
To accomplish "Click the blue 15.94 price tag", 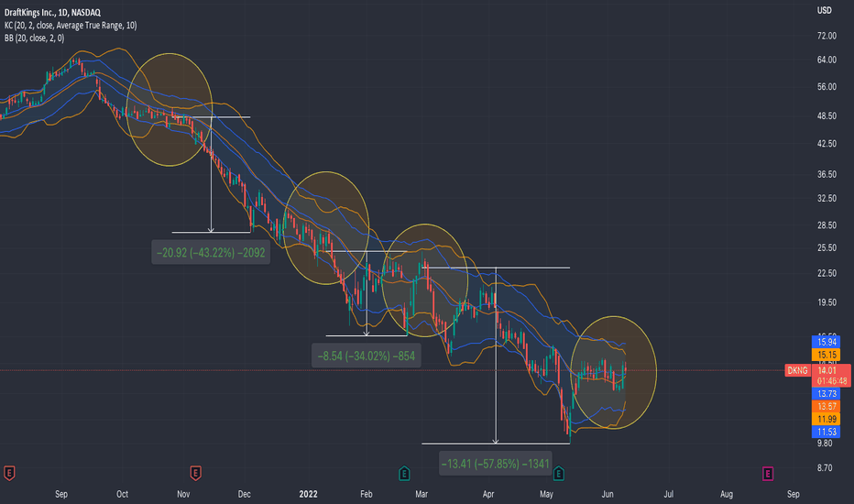I will (827, 342).
